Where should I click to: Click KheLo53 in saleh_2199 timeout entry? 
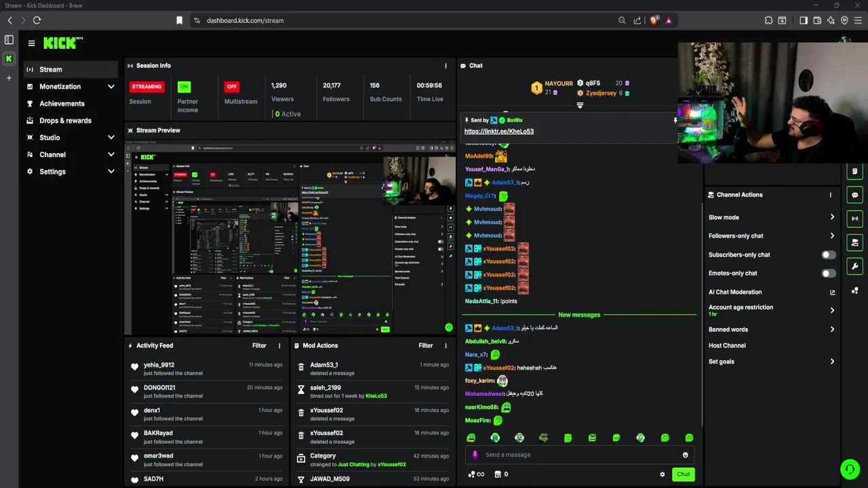pos(376,396)
